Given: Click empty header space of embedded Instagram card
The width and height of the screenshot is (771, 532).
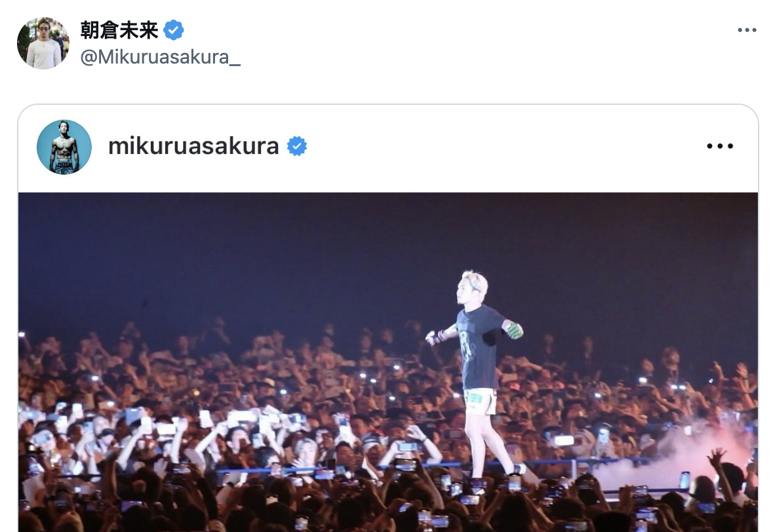Looking at the screenshot, I should pos(492,146).
